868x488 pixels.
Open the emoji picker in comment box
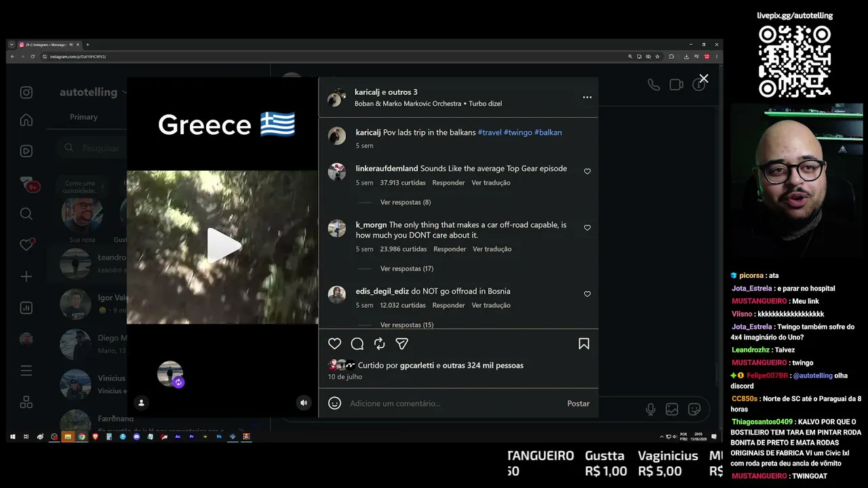point(334,403)
